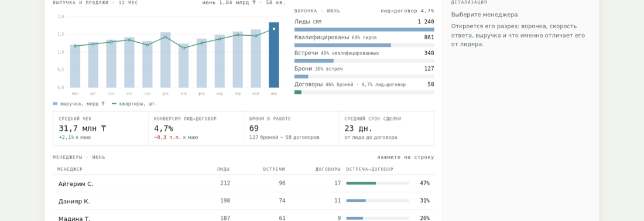Click the 'Выберите менеджера' heading
The image size is (644, 221).
[484, 15]
